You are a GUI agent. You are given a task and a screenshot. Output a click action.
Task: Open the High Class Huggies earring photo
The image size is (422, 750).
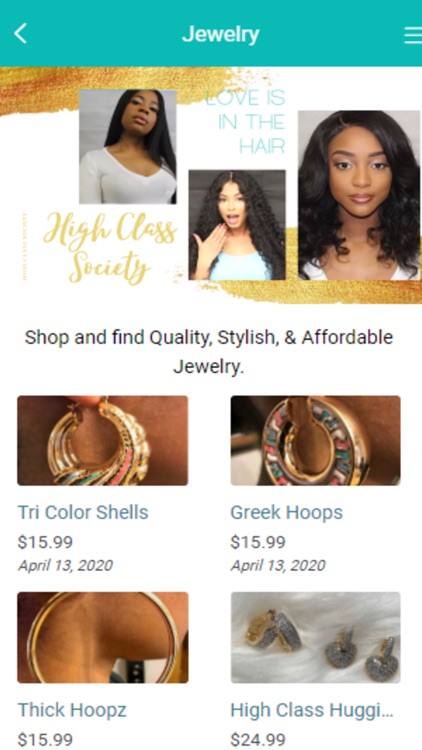click(316, 638)
